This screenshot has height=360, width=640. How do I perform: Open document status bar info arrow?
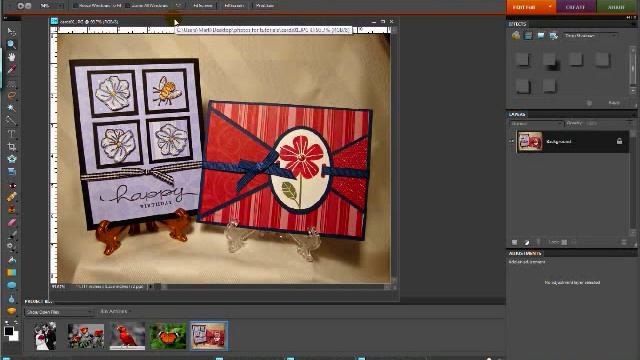tap(151, 287)
